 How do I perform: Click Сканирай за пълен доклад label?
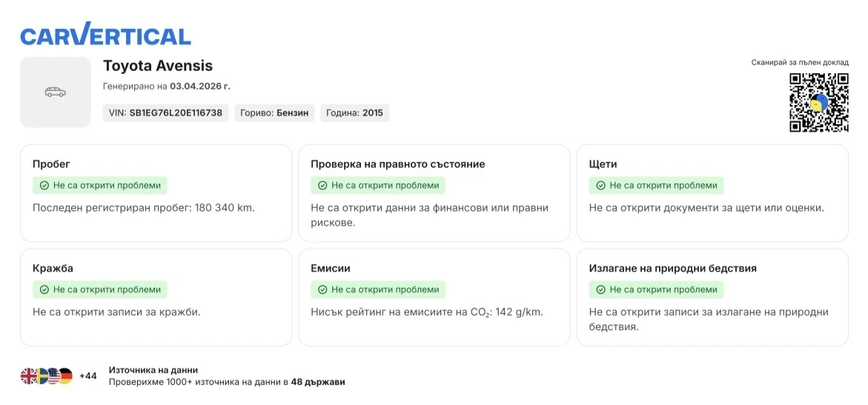[x=800, y=62]
